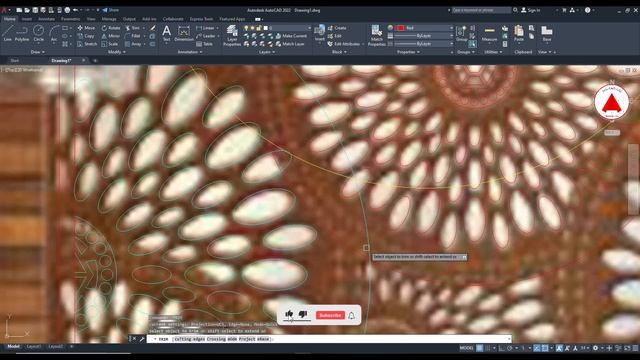The image size is (640, 360).
Task: Click the Rotate tool
Action: pos(111,28)
